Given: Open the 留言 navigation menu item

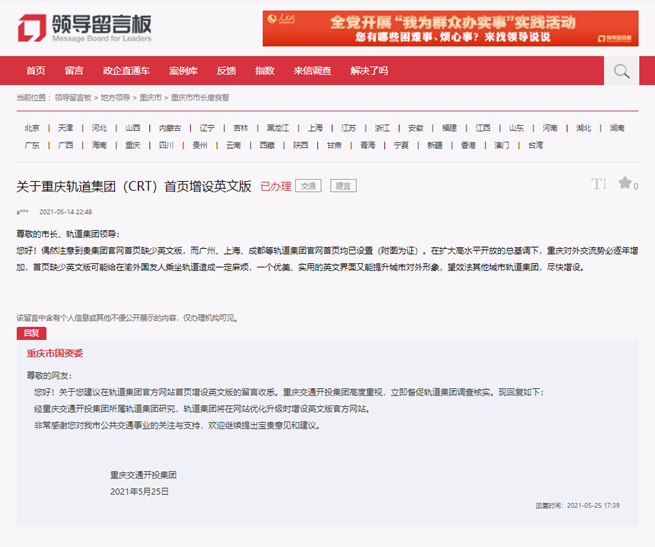Looking at the screenshot, I should [74, 71].
